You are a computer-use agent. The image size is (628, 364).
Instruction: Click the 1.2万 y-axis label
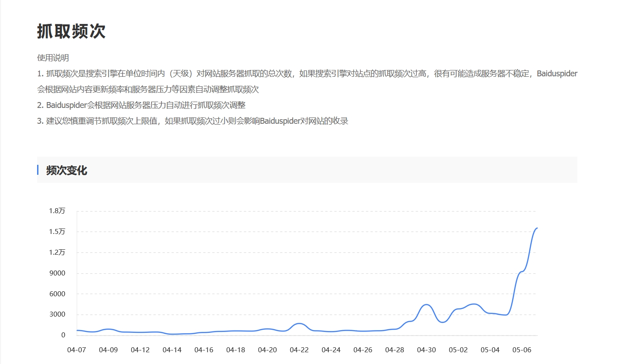coord(57,252)
